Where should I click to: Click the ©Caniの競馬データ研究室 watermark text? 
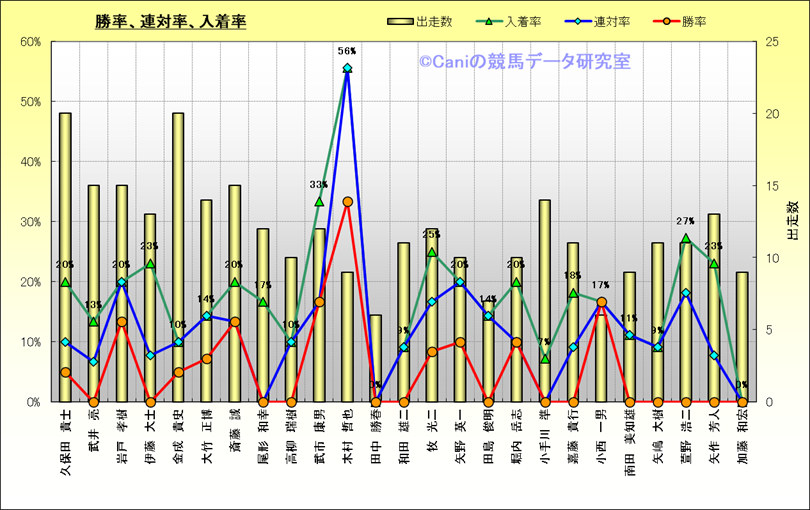524,62
